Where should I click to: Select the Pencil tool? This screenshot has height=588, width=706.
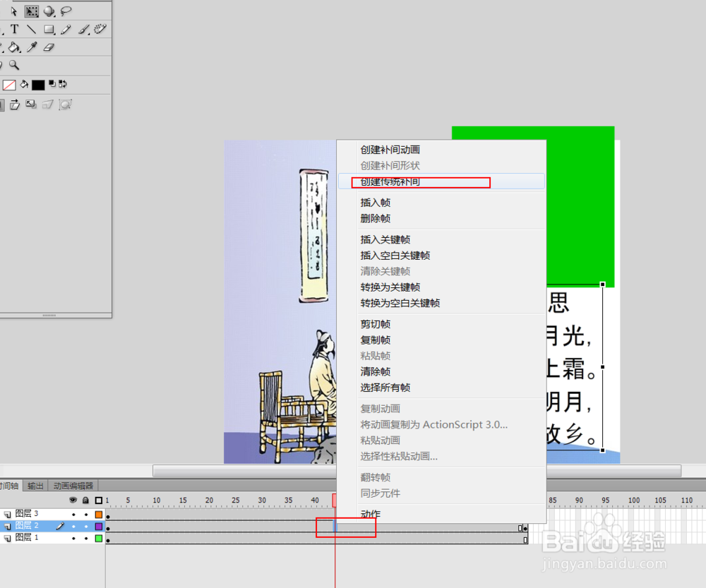point(66,30)
